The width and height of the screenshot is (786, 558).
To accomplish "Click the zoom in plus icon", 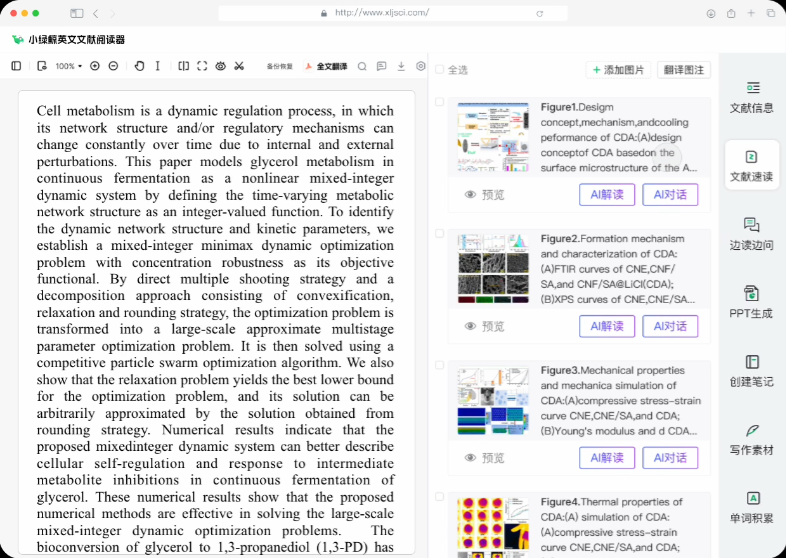I will pyautogui.click(x=95, y=66).
